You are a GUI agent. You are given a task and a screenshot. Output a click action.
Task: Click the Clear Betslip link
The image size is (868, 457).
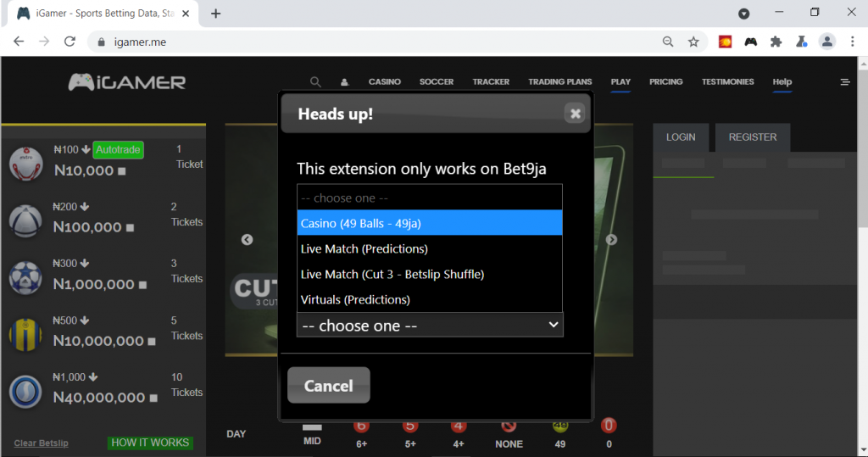pyautogui.click(x=41, y=443)
